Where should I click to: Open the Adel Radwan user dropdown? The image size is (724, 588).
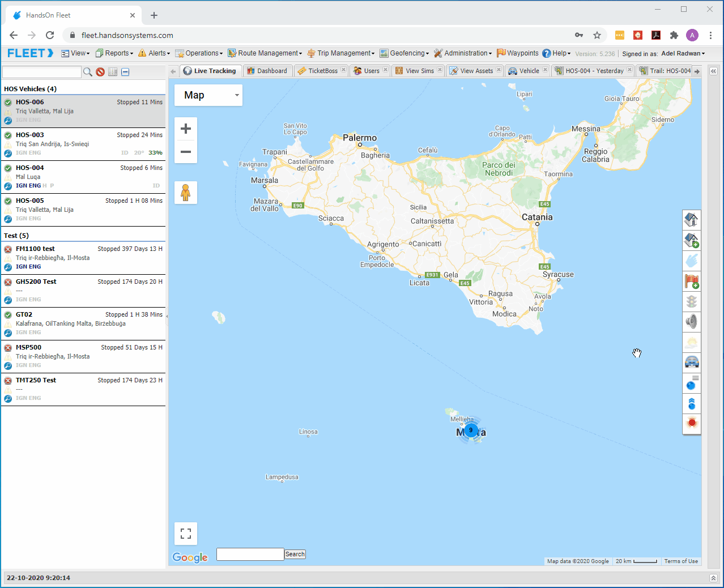(x=683, y=53)
